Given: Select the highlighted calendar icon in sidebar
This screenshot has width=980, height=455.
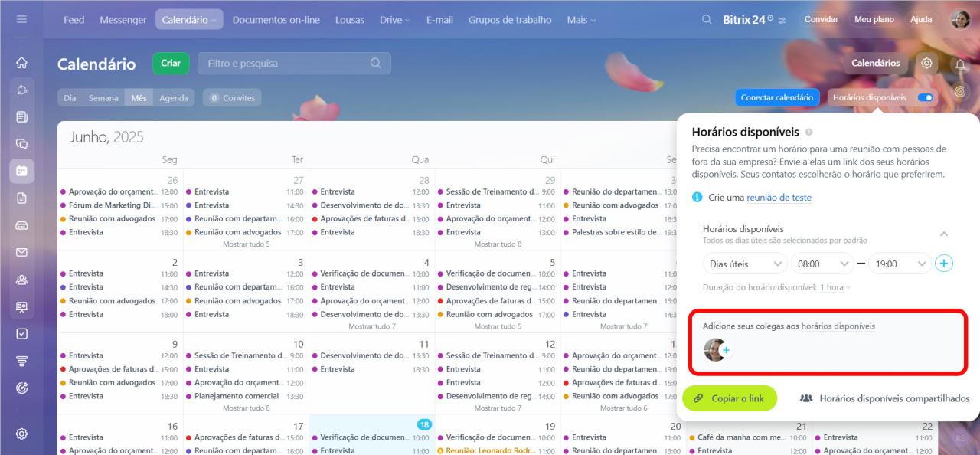Looking at the screenshot, I should (21, 171).
